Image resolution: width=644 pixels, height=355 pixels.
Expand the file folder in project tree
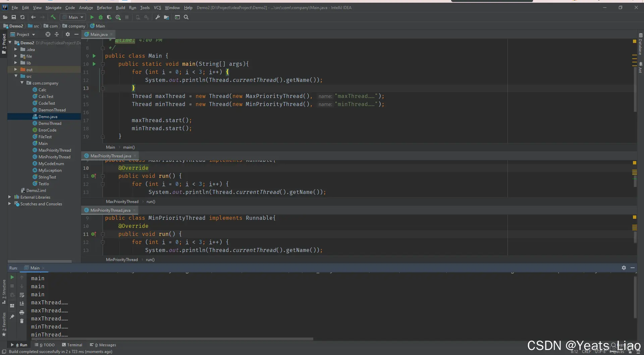coord(16,56)
